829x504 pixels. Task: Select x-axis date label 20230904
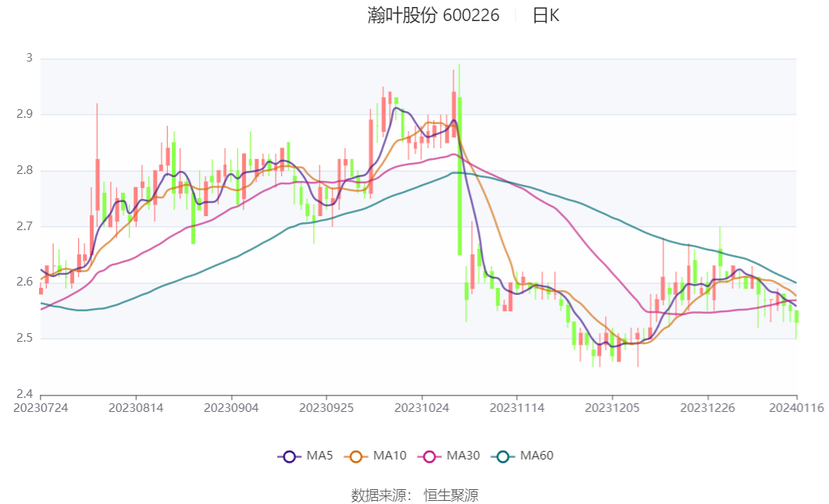tap(231, 408)
